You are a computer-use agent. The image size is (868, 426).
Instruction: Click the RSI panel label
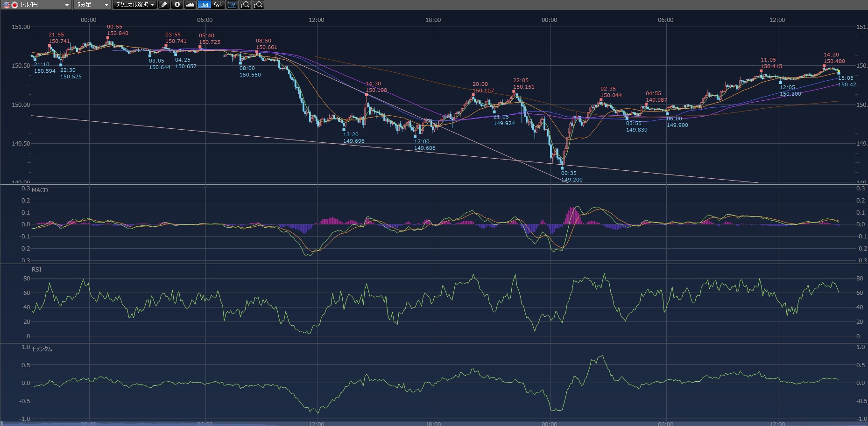pos(36,269)
